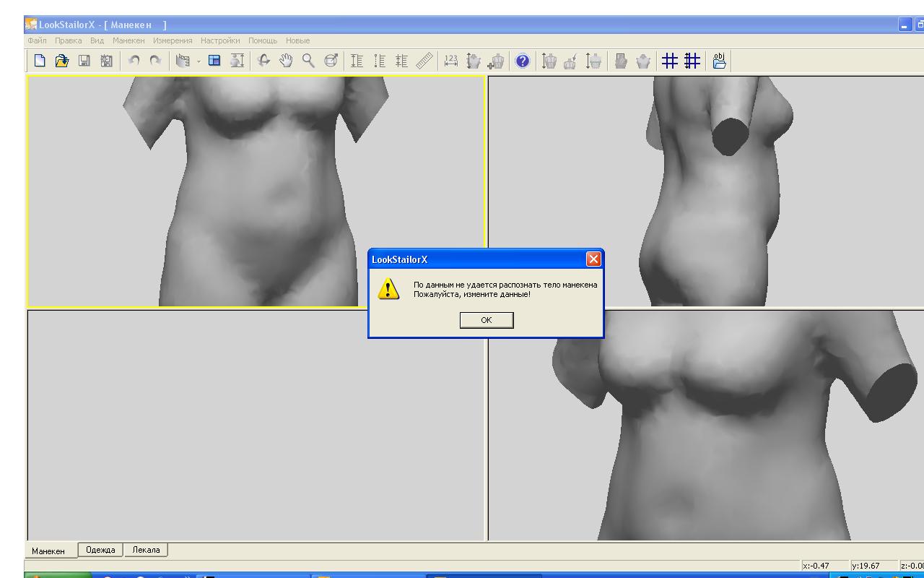The width and height of the screenshot is (924, 578).
Task: Close the LookStailorX warning dialog
Action: (593, 259)
